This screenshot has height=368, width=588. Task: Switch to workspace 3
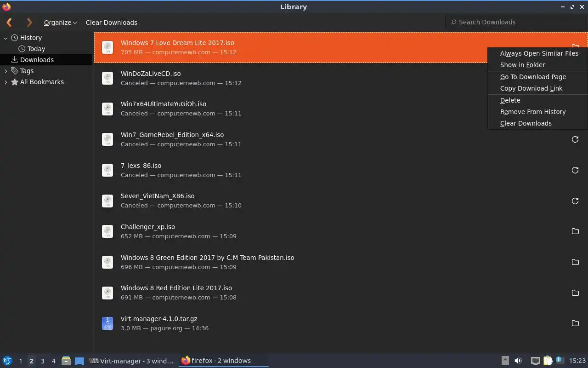[42, 361]
